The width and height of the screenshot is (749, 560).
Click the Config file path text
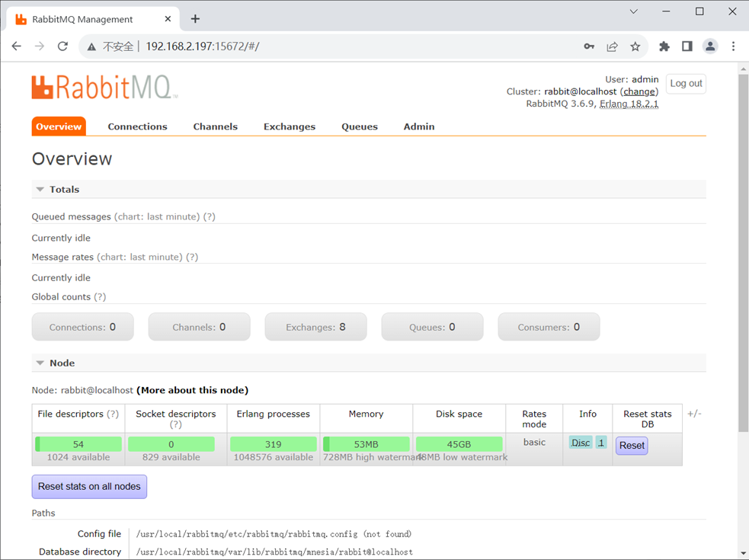click(x=274, y=534)
